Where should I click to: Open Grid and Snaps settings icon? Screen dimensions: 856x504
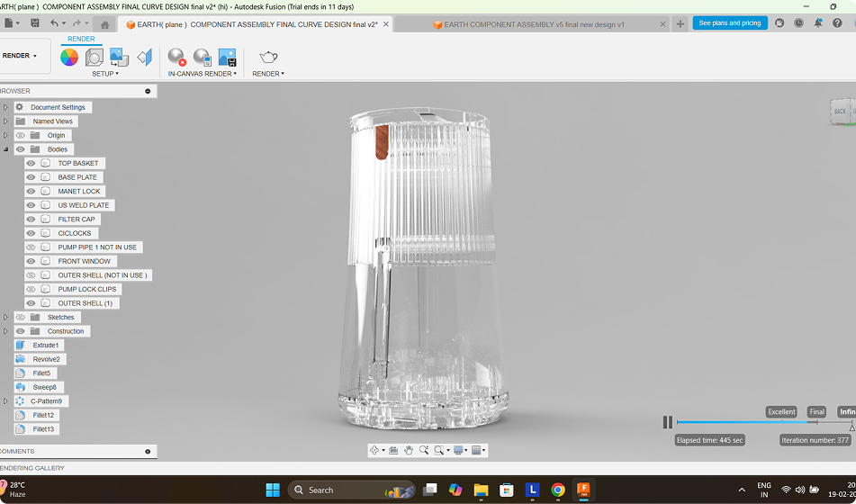pyautogui.click(x=476, y=450)
